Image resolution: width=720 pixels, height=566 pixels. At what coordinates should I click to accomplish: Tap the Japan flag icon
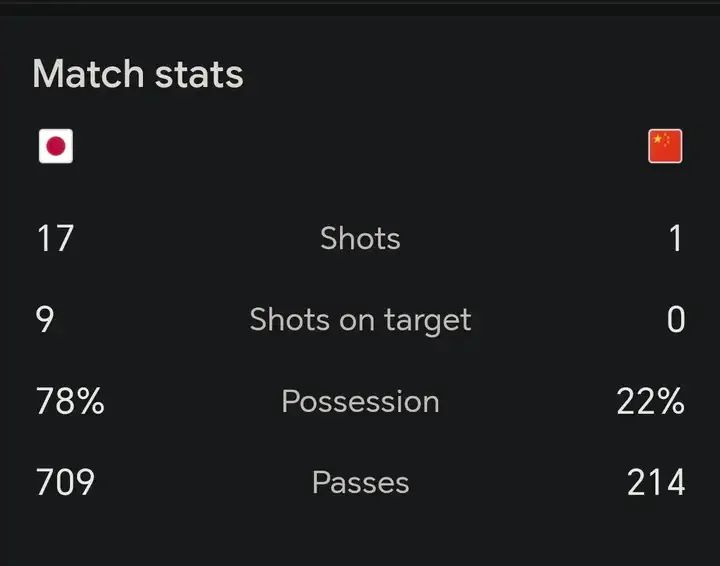coord(56,146)
